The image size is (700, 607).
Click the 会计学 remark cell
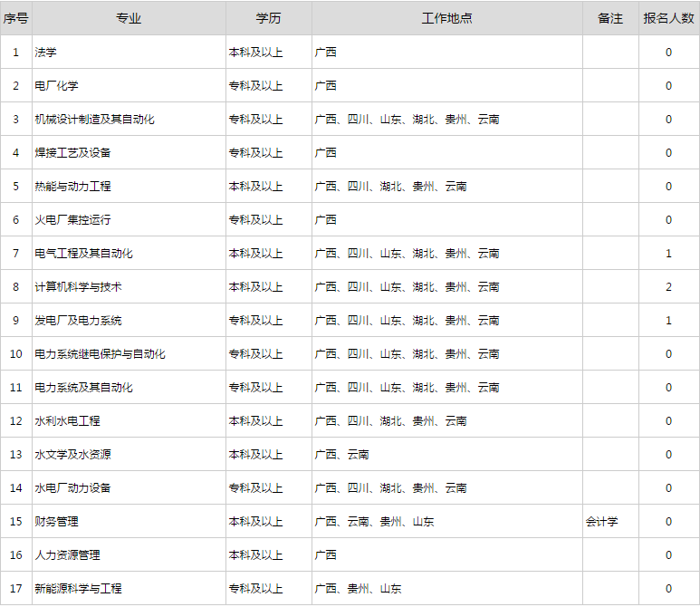pyautogui.click(x=602, y=522)
